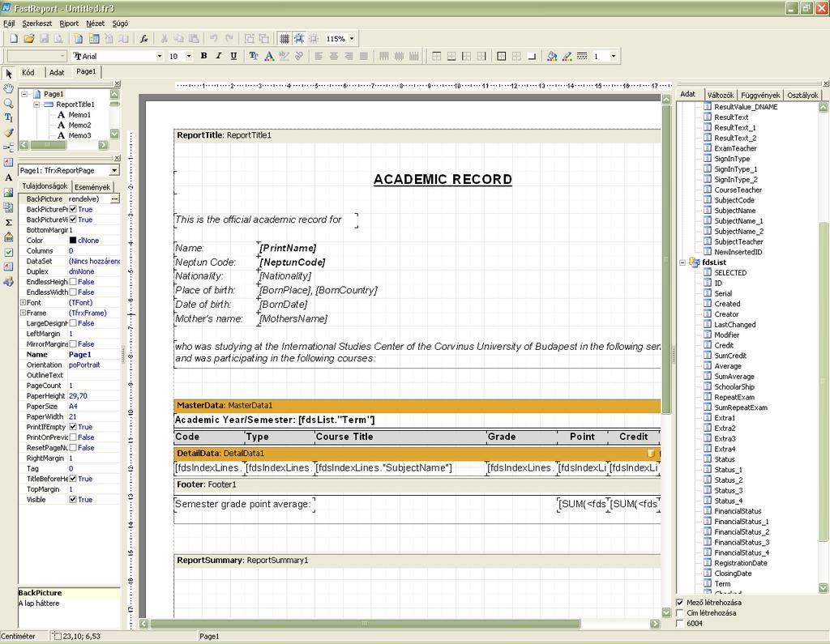Viewport: 830px width, 644px height.
Task: Switch to the Kód tab
Action: click(28, 72)
